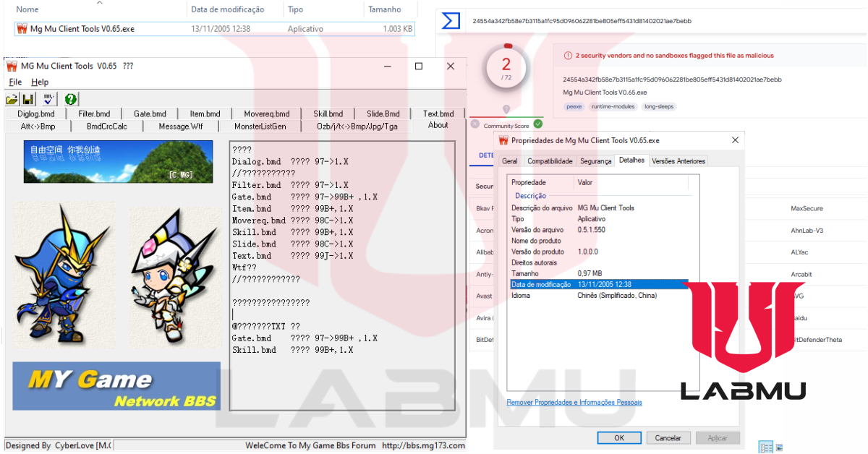Switch to the About tab
The image size is (868, 454).
[437, 124]
